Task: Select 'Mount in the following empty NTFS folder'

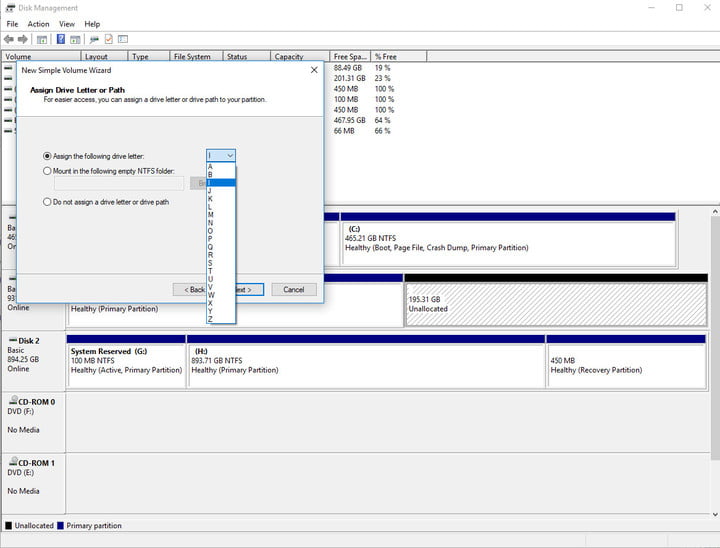Action: (47, 171)
